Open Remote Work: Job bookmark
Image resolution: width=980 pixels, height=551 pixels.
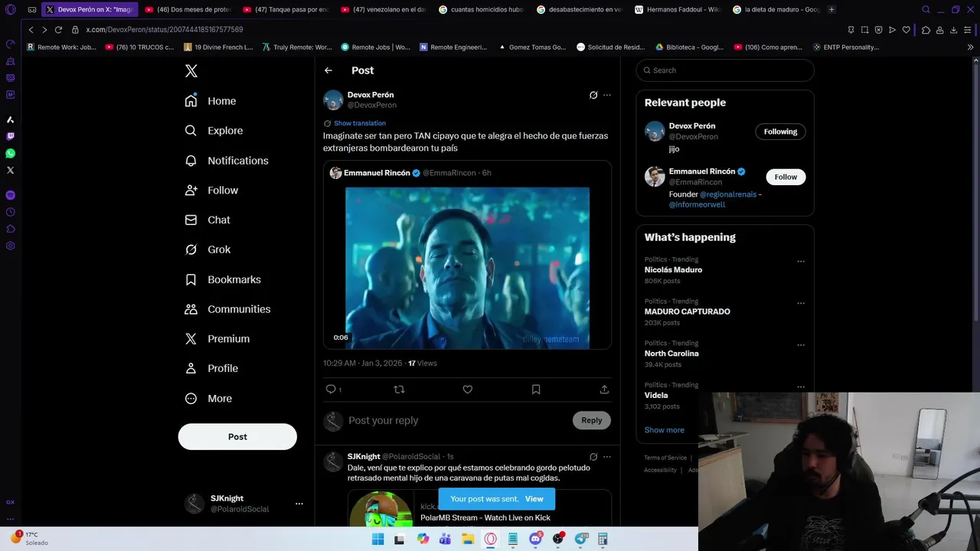coord(61,47)
